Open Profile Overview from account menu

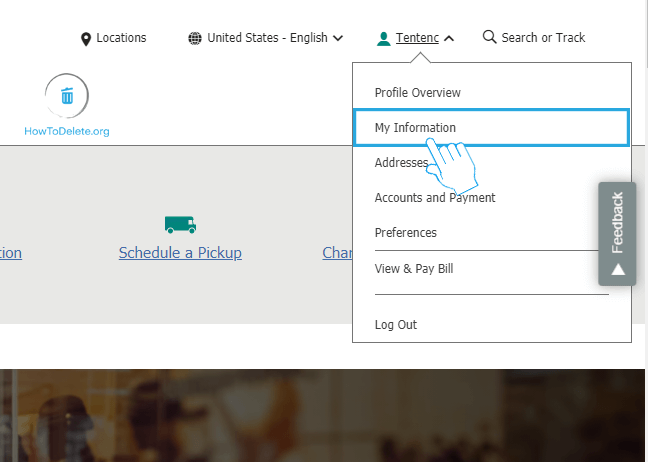pyautogui.click(x=417, y=93)
